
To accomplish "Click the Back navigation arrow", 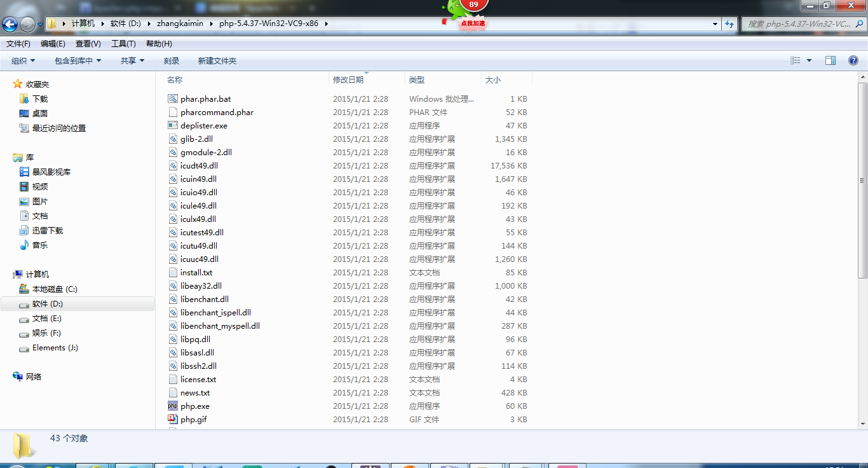I will pos(10,24).
